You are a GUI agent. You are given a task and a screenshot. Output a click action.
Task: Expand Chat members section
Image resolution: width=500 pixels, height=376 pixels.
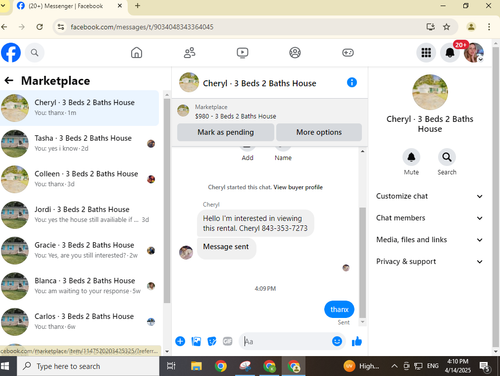[429, 218]
